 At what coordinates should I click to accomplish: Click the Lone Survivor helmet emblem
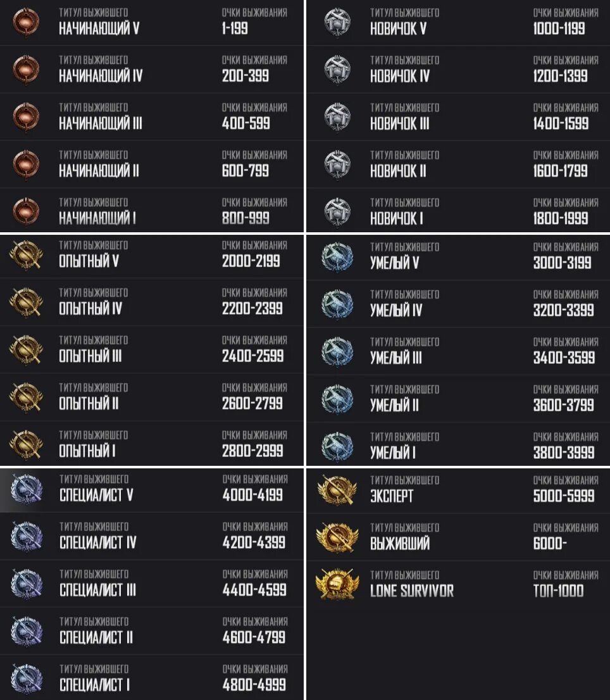pyautogui.click(x=337, y=585)
